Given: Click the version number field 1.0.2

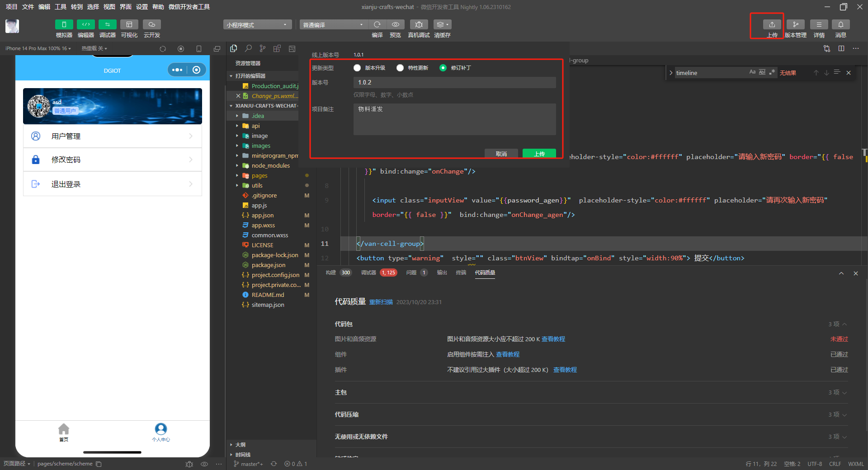Looking at the screenshot, I should 454,82.
